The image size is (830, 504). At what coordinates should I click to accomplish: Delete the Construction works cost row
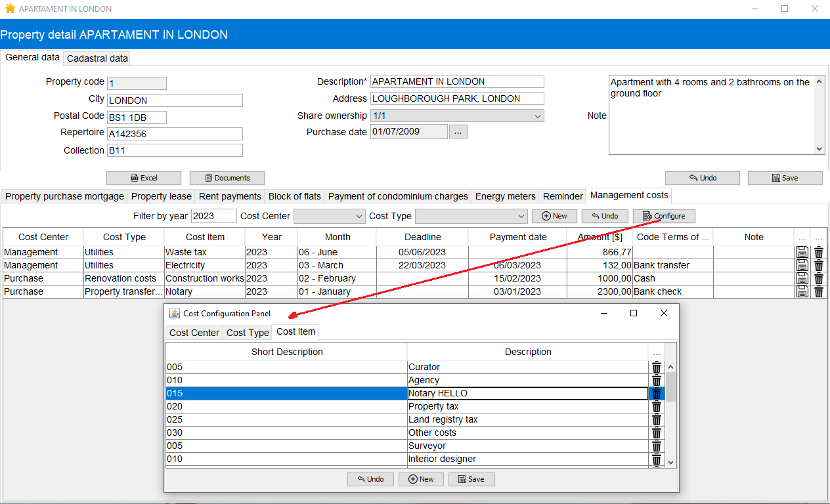pos(818,278)
